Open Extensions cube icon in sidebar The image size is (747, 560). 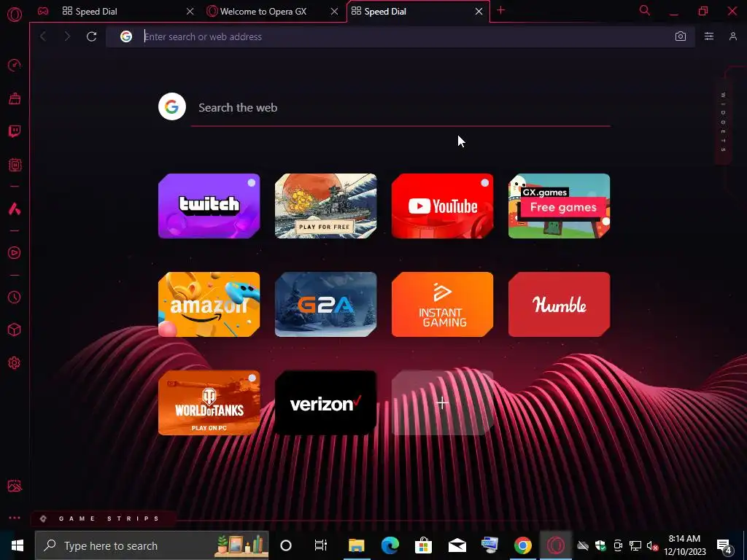point(15,330)
